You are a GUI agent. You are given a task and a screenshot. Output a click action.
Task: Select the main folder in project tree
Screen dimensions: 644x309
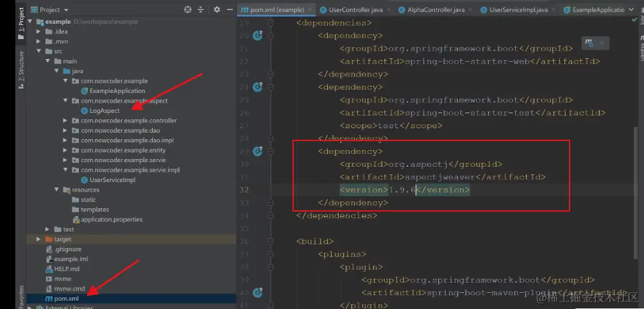pos(70,61)
